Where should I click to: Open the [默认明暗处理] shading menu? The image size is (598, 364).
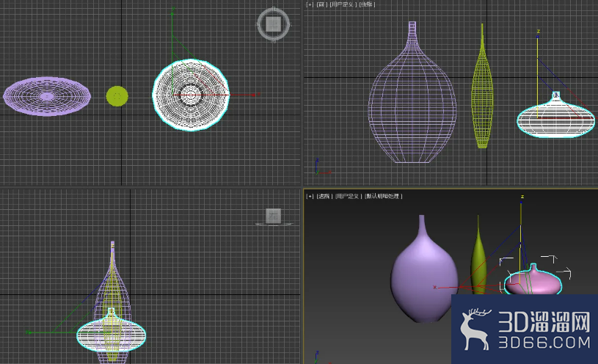384,196
